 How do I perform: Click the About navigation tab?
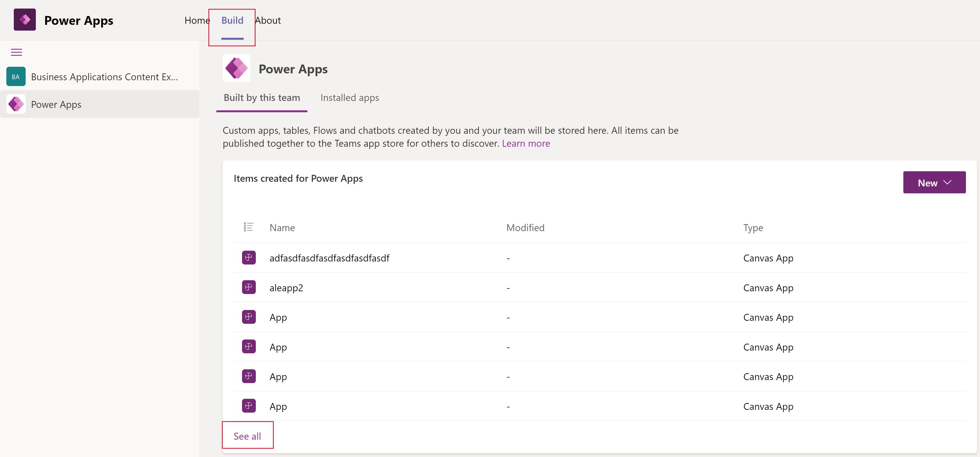[x=267, y=19]
